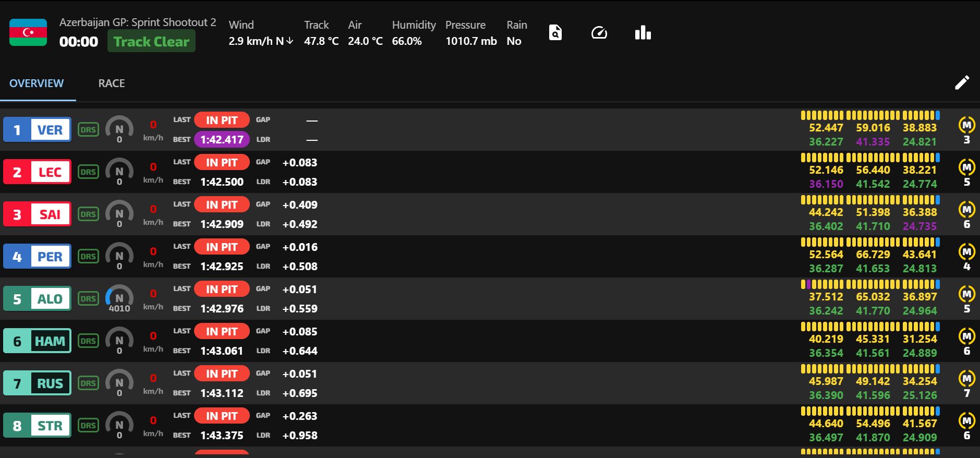Click the humidity value 66.0%
Screen dimensions: 980x458
407,41
